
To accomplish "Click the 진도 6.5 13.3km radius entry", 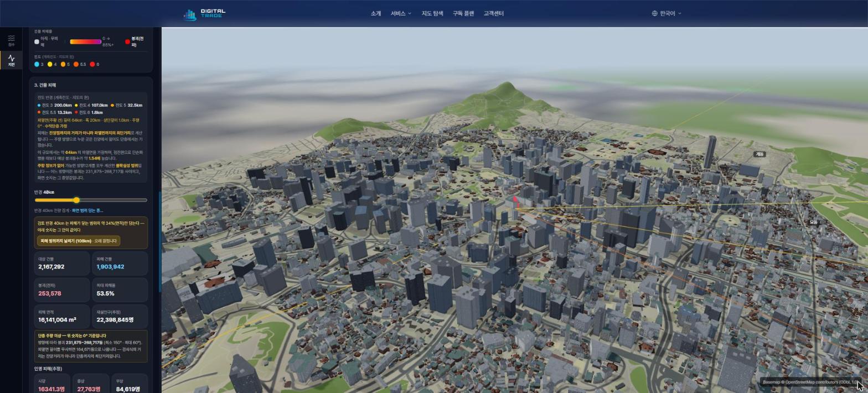I will tap(55, 112).
